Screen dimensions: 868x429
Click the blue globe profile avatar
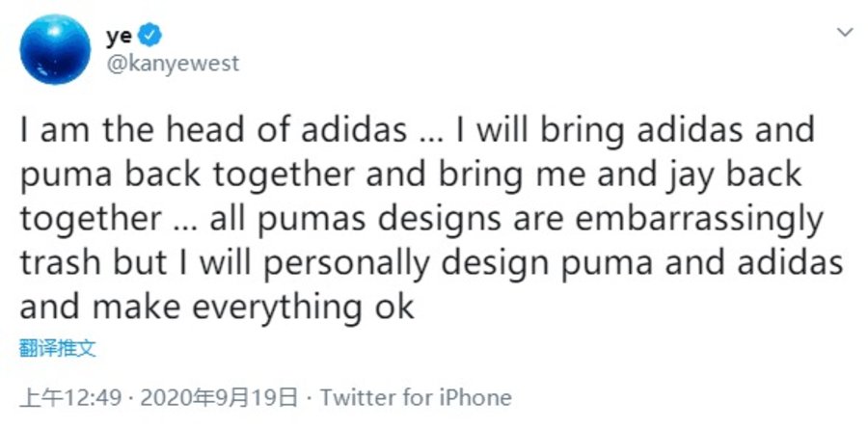coord(55,48)
